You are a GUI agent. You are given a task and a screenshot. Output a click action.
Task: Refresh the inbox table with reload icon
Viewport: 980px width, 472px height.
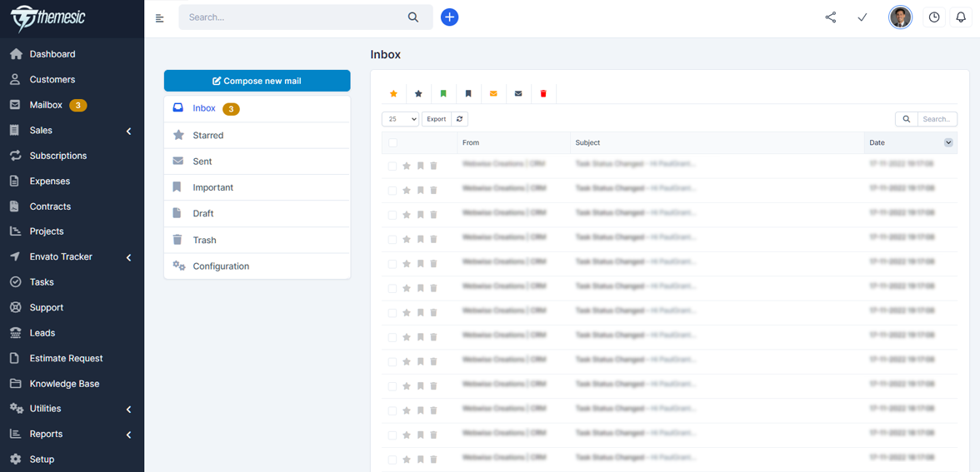click(x=459, y=119)
